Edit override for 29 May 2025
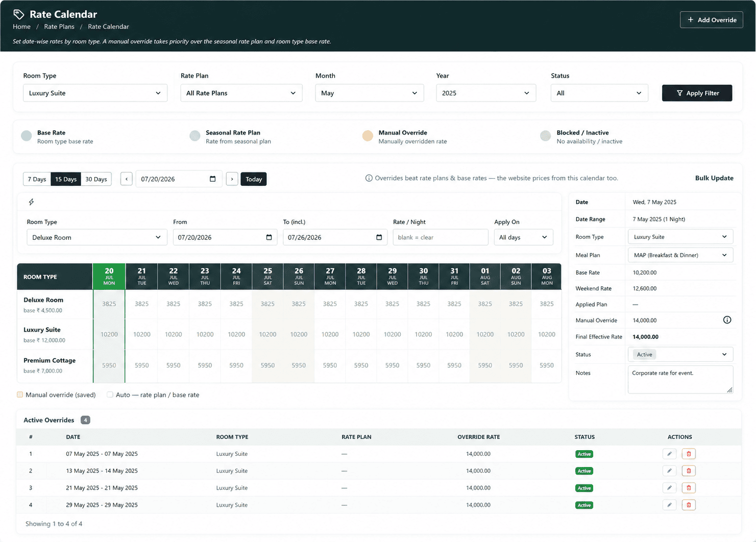Image resolution: width=756 pixels, height=542 pixels. (669, 505)
